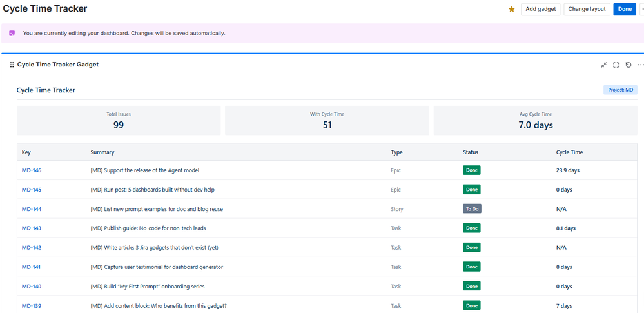Viewport: 644px width, 313px height.
Task: Click the 7 days value for MD-139
Action: coord(564,306)
